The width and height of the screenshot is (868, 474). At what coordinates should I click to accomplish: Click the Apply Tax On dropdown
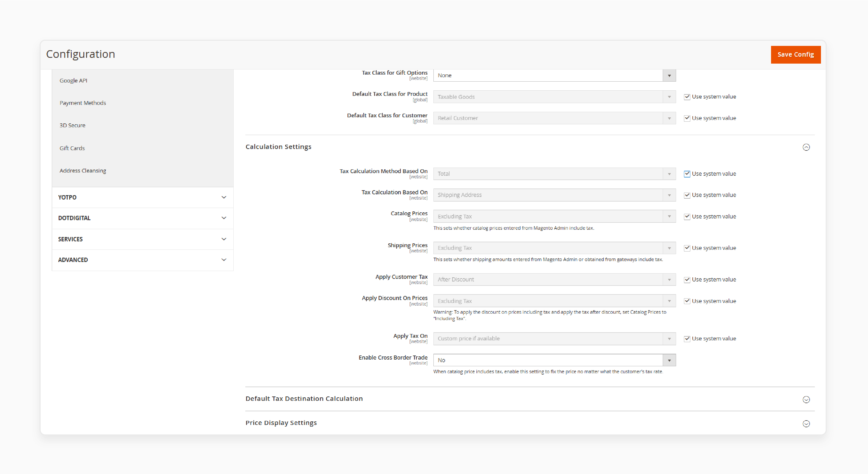(x=554, y=338)
